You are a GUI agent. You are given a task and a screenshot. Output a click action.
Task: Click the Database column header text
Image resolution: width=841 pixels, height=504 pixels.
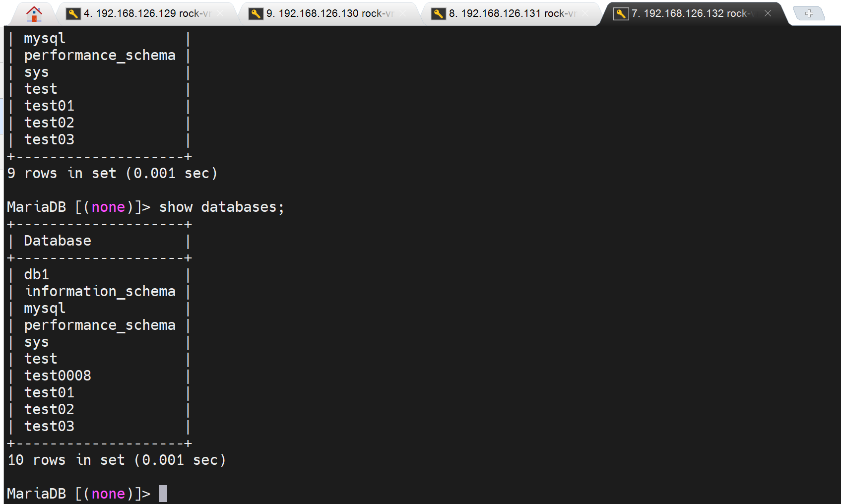coord(58,241)
